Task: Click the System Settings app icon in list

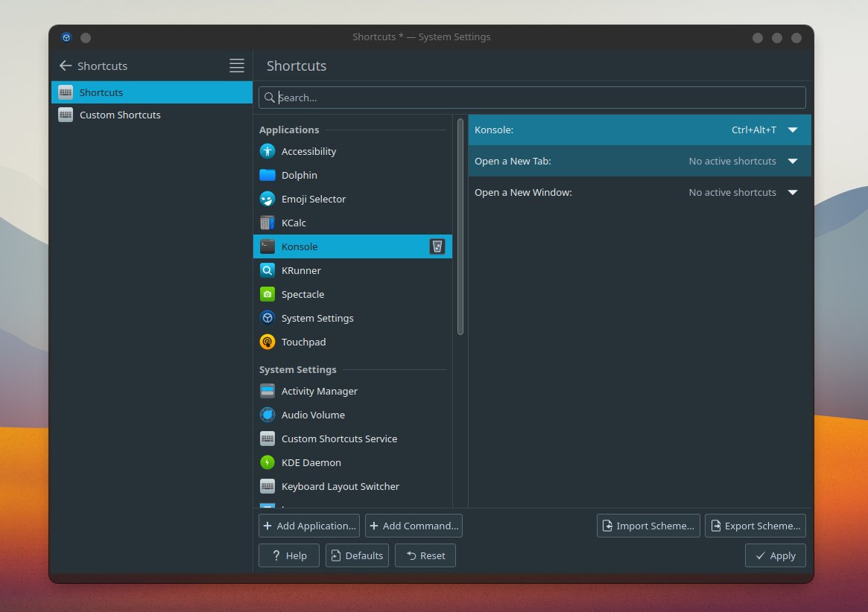Action: click(x=267, y=318)
